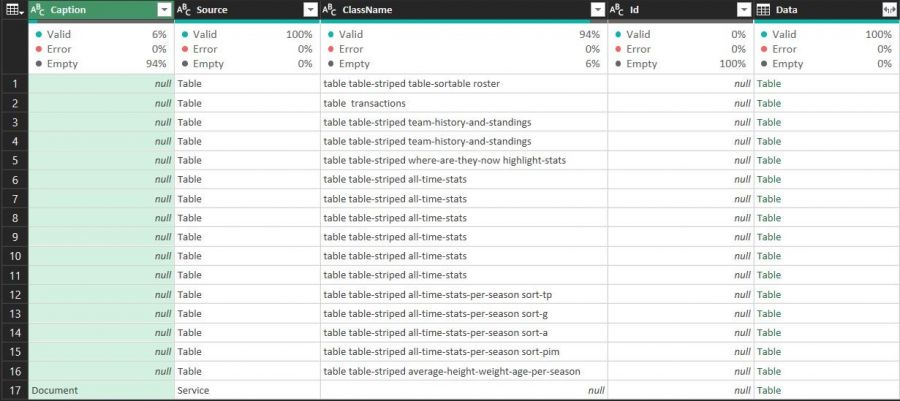The height and width of the screenshot is (401, 900).
Task: Click the ABC data type icon for Id
Action: click(x=616, y=10)
